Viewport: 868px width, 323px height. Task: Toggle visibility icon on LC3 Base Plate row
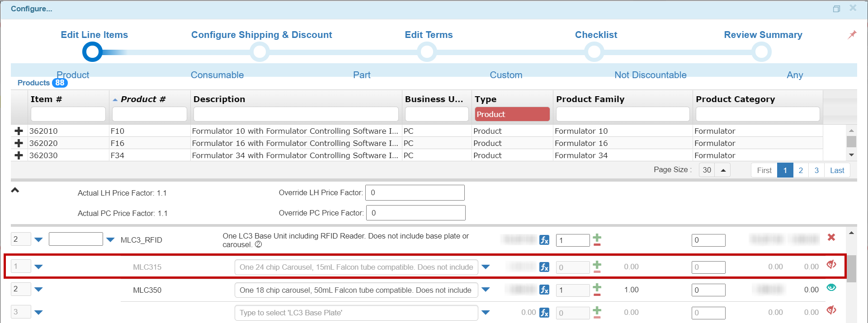point(831,310)
